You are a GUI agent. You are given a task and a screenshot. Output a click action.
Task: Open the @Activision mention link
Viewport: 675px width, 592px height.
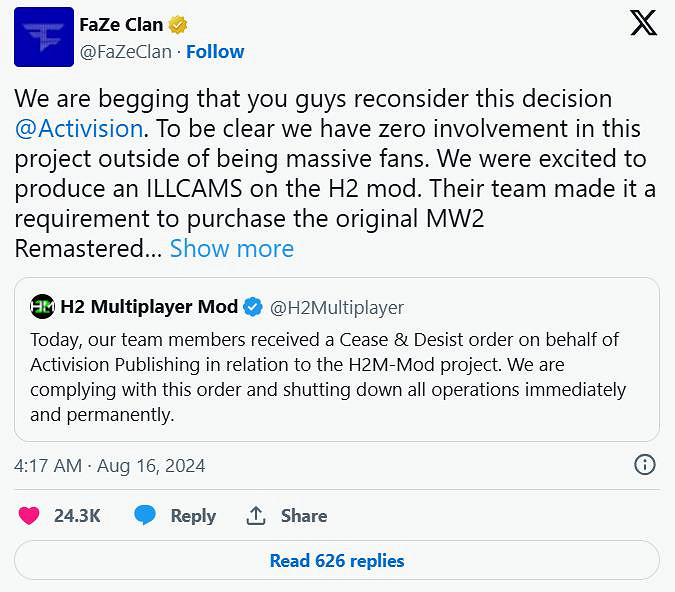point(77,129)
